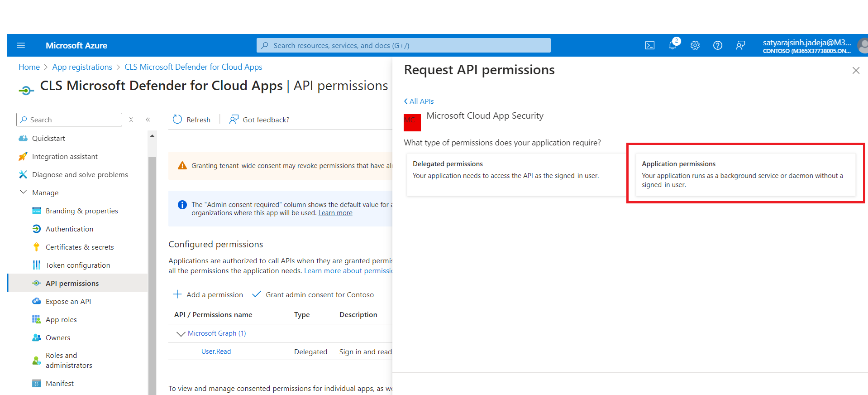Open the Manifest menu item
The width and height of the screenshot is (868, 395).
(60, 383)
